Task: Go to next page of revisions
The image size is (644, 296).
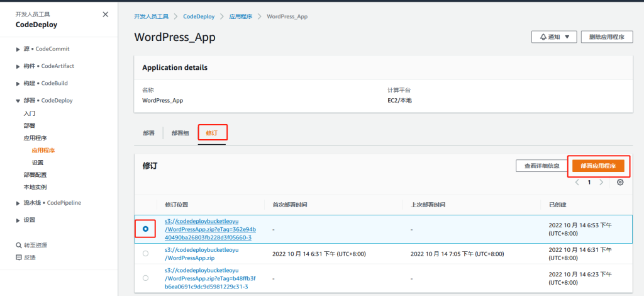Action: [601, 182]
